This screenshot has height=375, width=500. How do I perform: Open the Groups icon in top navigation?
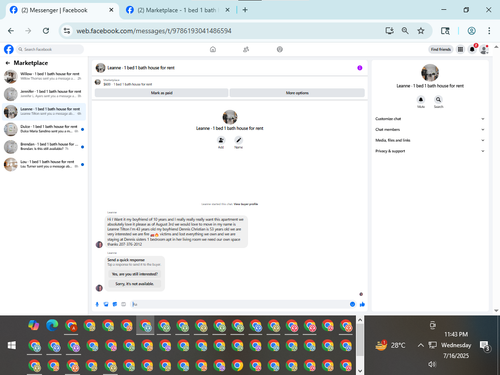280,49
